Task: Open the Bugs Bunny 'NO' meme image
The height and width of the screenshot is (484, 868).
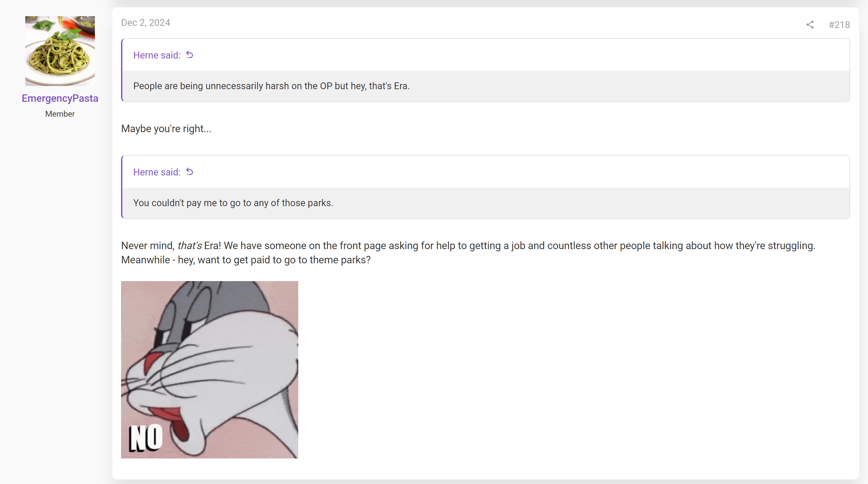Action: [x=209, y=369]
